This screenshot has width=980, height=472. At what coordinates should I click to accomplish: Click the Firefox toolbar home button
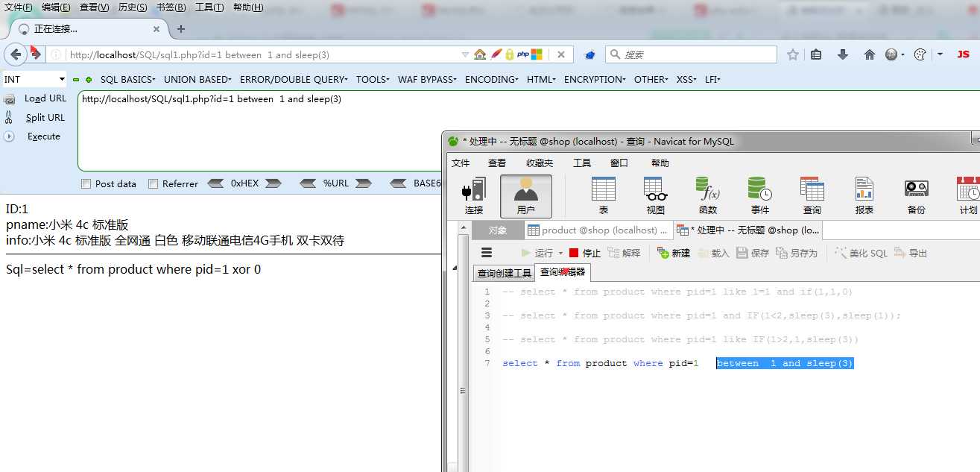(x=869, y=54)
